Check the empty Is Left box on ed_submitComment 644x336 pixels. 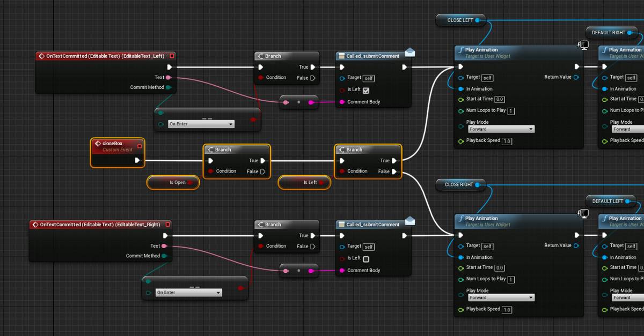366,259
